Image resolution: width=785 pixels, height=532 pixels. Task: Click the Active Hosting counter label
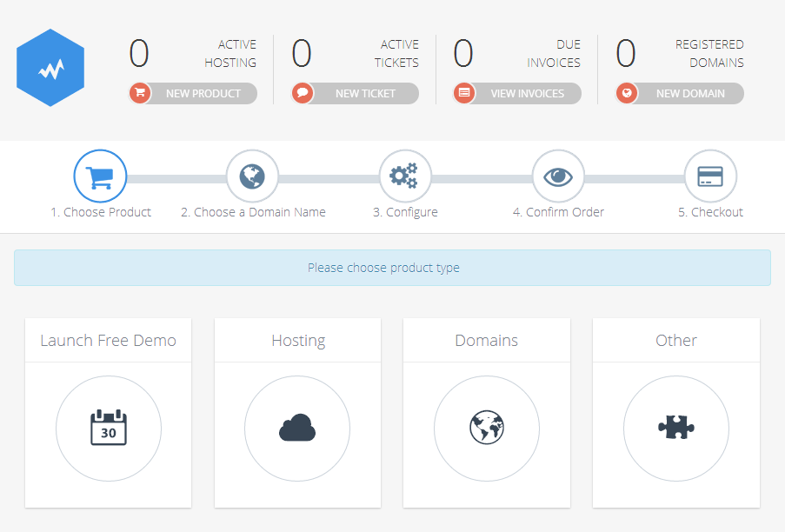230,54
